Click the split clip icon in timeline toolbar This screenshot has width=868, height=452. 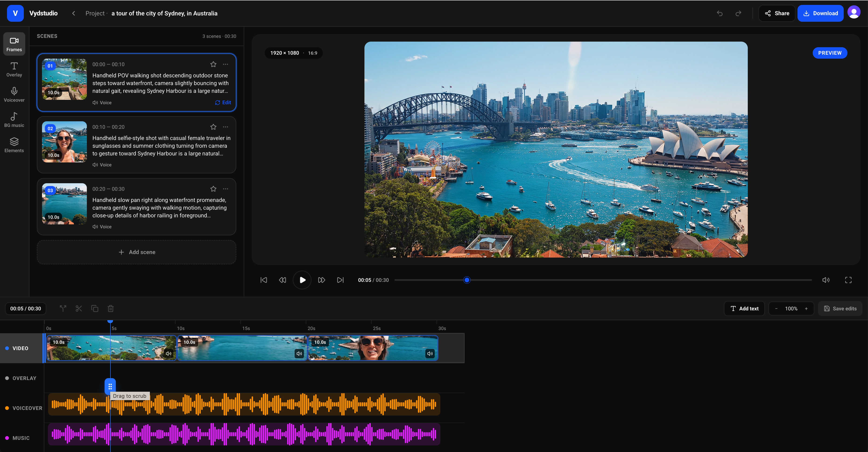point(63,308)
